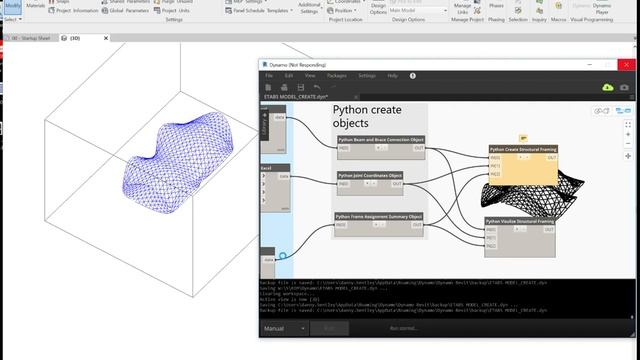The height and width of the screenshot is (360, 640).
Task: Click the pan mode icon
Action: (x=628, y=156)
